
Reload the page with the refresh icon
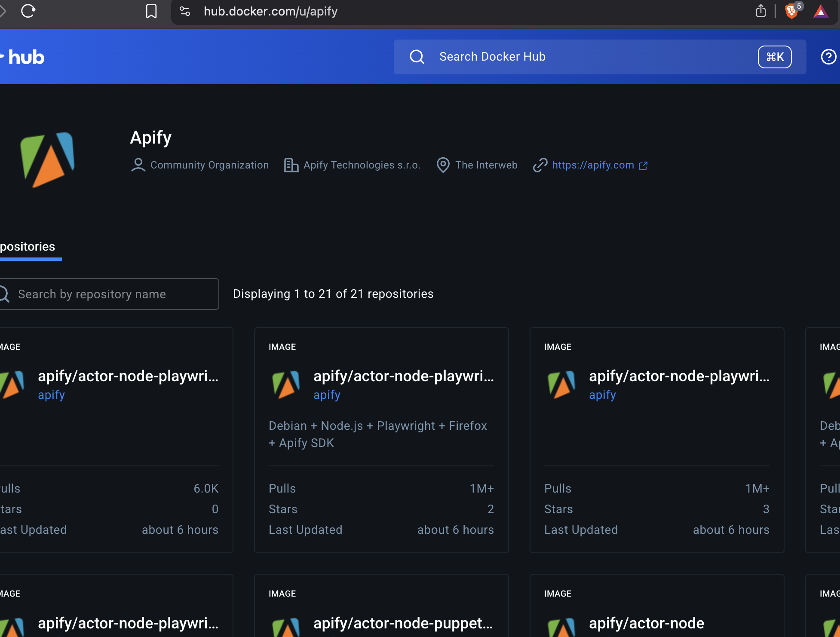tap(28, 11)
